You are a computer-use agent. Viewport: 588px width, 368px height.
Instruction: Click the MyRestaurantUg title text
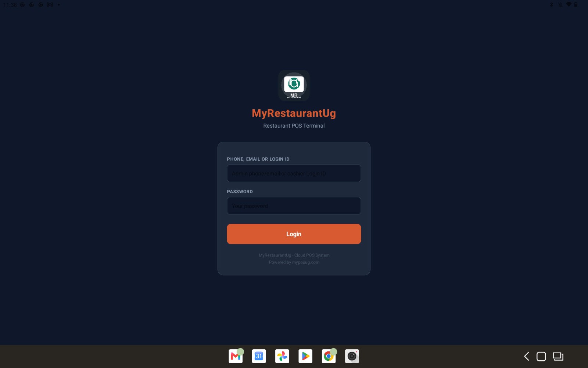click(x=294, y=113)
